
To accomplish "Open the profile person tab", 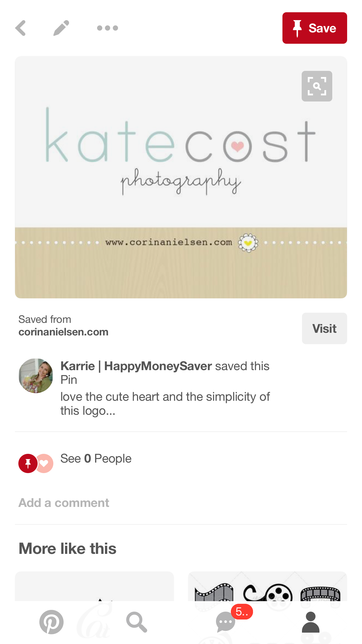I will coord(311,622).
